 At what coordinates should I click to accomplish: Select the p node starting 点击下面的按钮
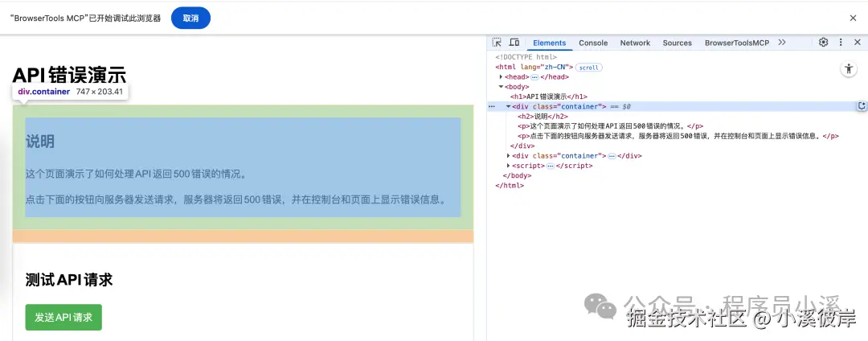(678, 136)
